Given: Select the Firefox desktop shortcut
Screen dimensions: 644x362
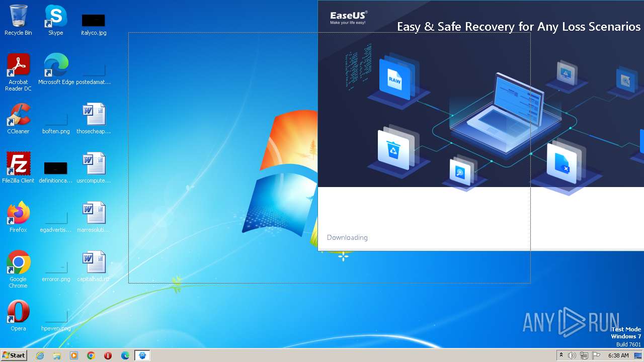Looking at the screenshot, I should coord(18,217).
